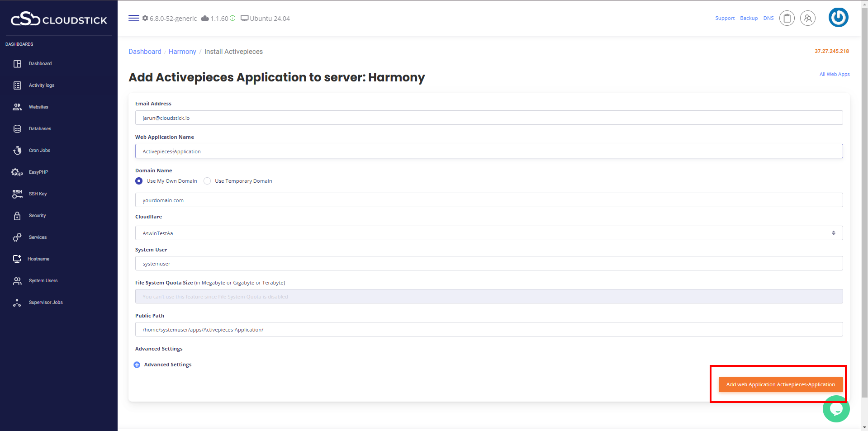The height and width of the screenshot is (431, 868).
Task: Expand Advanced Settings with plus icon
Action: tap(137, 365)
